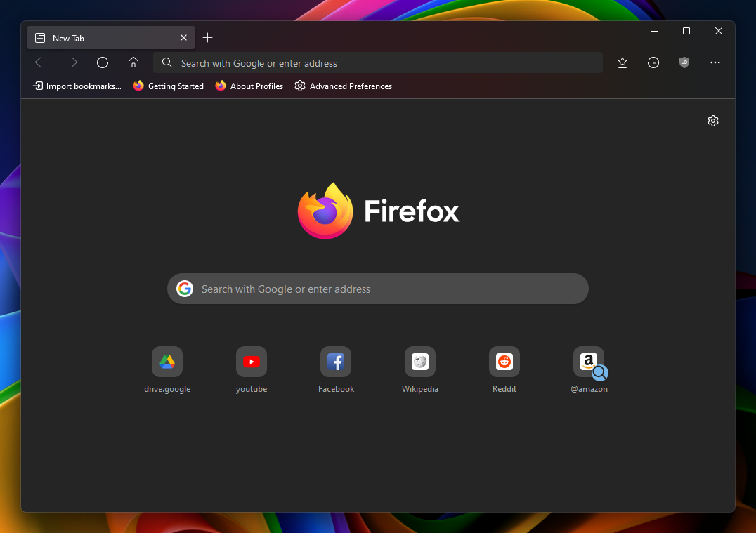Reload the current page
The height and width of the screenshot is (533, 756).
(x=102, y=62)
